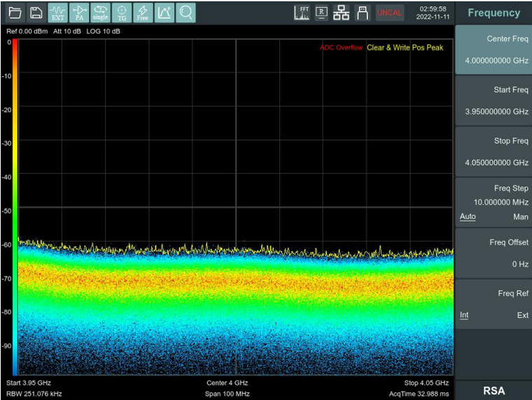
Task: Select the Freq Offset softkey
Action: [x=493, y=254]
